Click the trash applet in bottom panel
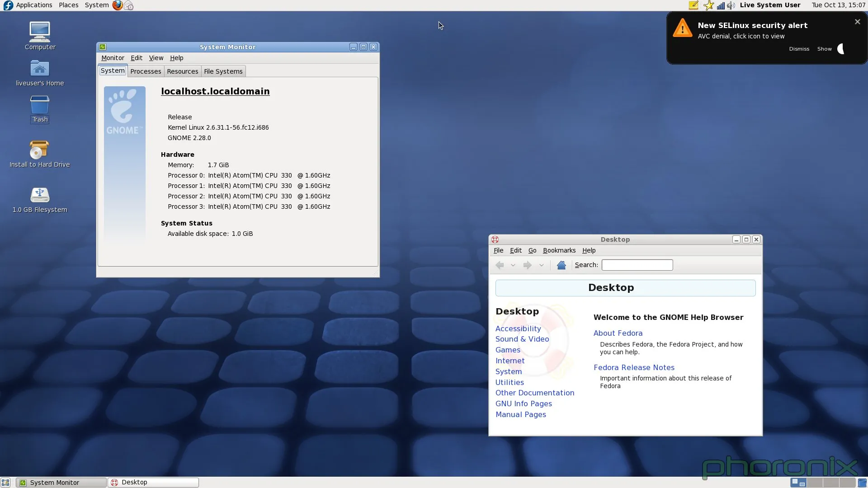 862,483
